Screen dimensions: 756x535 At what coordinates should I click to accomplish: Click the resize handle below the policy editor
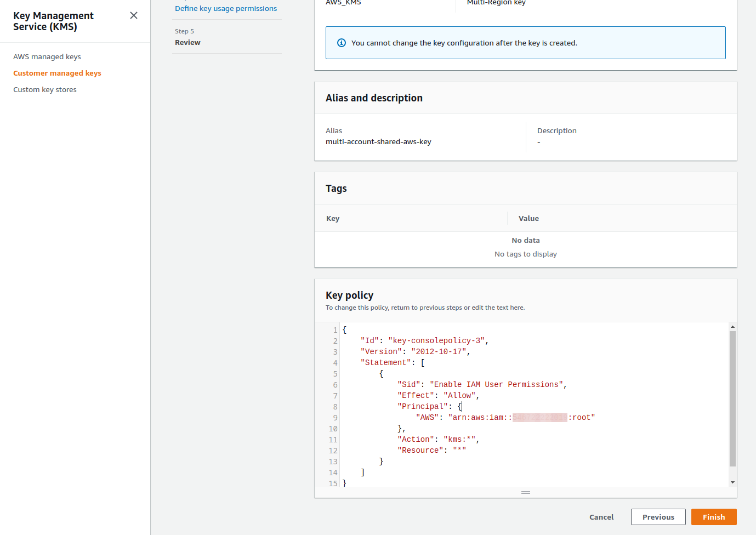point(525,492)
